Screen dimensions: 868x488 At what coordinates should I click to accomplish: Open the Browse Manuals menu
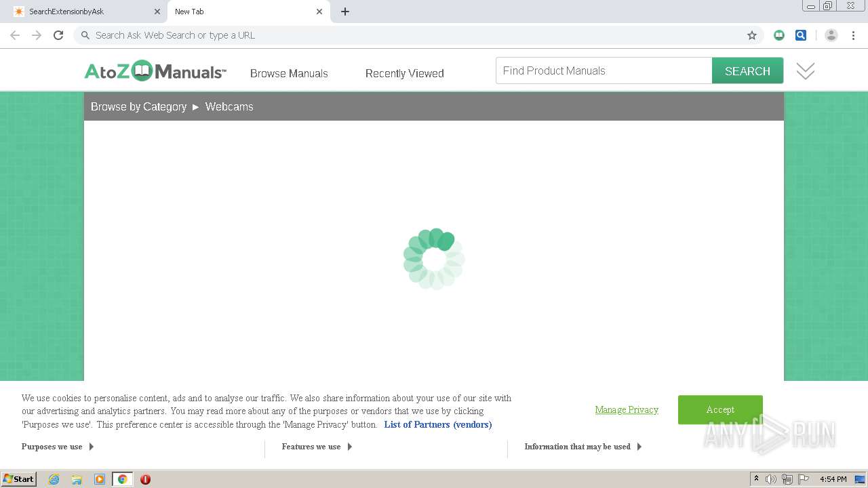pyautogui.click(x=289, y=73)
